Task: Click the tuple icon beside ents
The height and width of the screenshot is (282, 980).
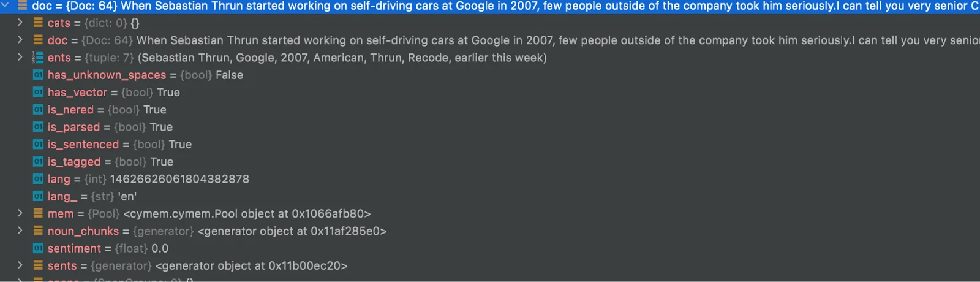Action: (38, 58)
